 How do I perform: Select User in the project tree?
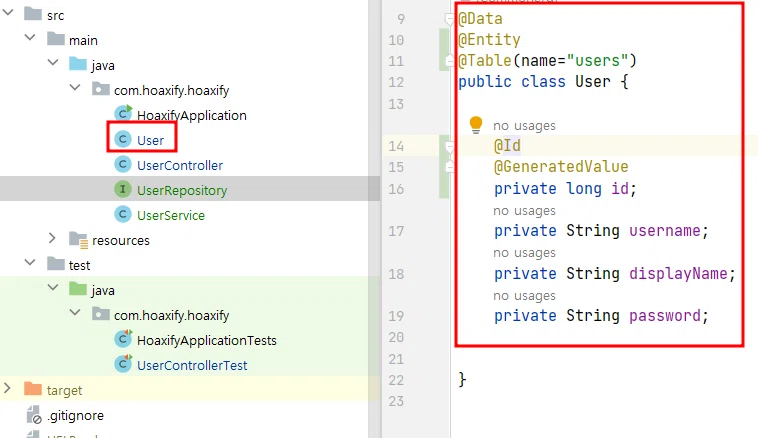tap(150, 141)
